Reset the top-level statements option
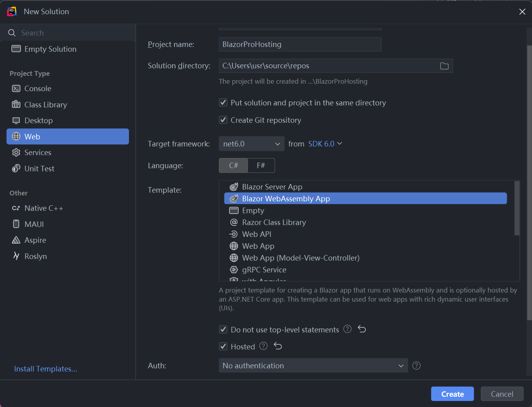The image size is (532, 407). point(362,329)
